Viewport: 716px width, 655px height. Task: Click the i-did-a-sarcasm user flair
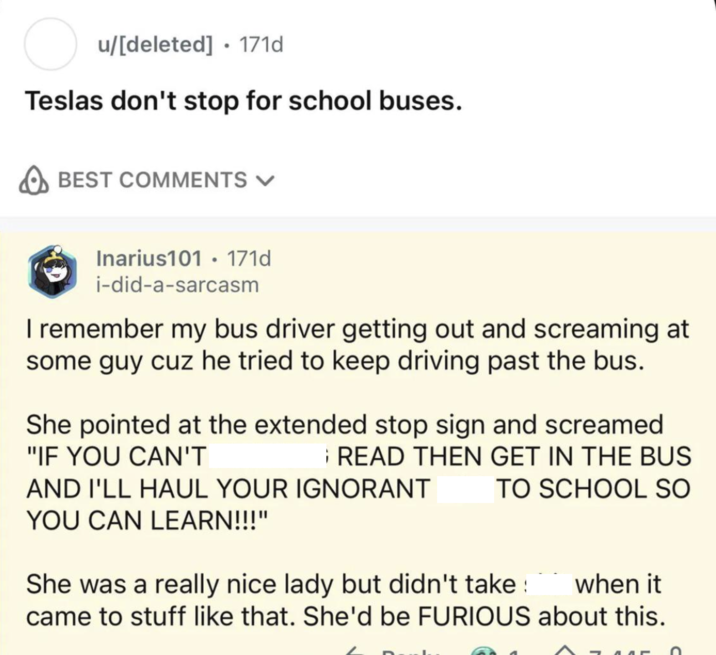(x=177, y=285)
